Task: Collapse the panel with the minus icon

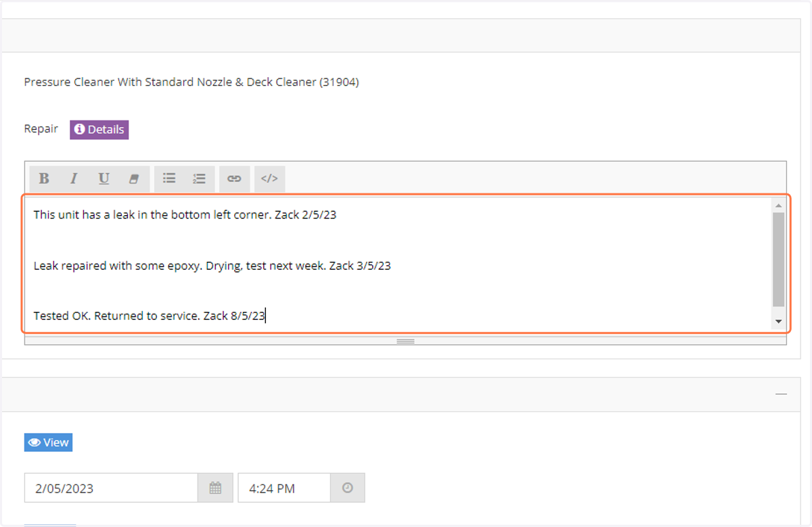Action: (x=781, y=394)
